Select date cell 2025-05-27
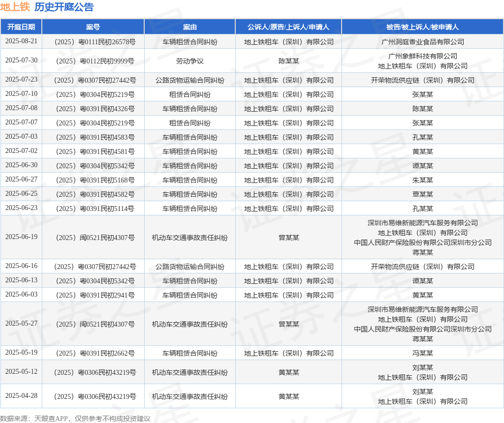504x423 pixels. (x=21, y=323)
